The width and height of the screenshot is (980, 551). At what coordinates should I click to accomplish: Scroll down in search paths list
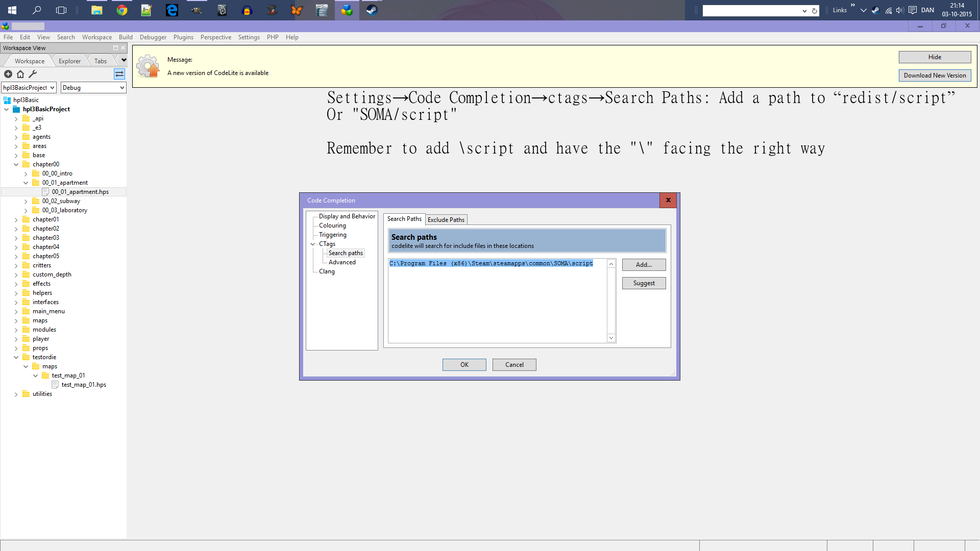(611, 338)
